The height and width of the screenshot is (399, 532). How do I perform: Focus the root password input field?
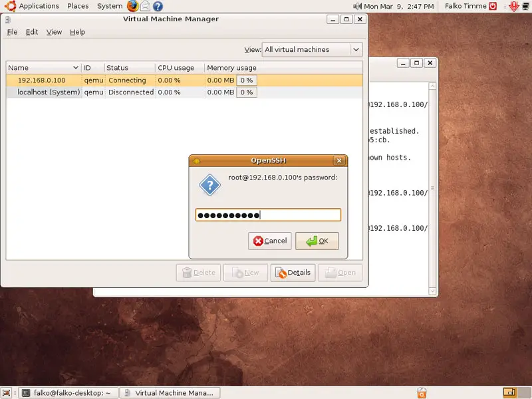coord(268,215)
